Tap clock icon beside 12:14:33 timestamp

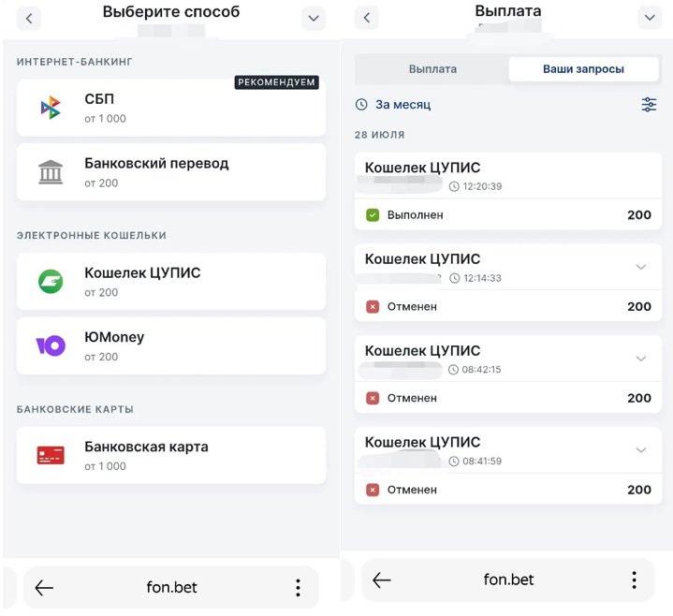coord(455,278)
